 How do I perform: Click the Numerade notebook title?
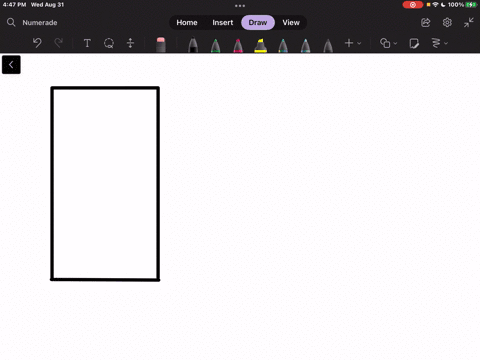(40, 23)
